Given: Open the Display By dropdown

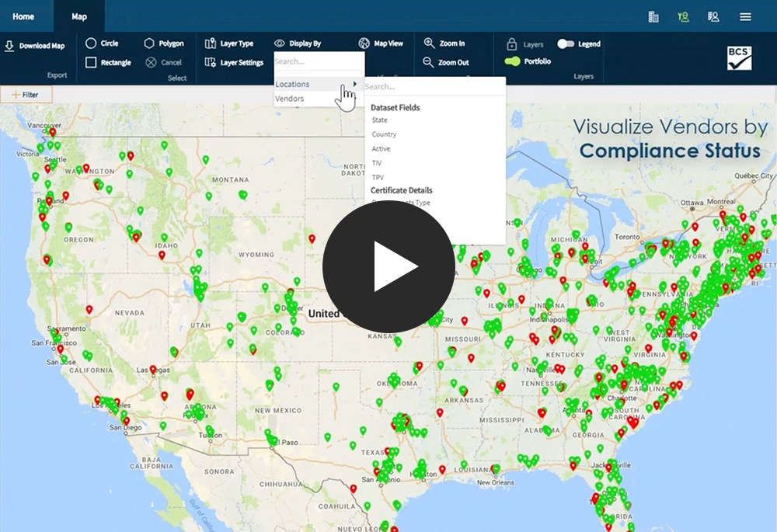Looking at the screenshot, I should [298, 43].
